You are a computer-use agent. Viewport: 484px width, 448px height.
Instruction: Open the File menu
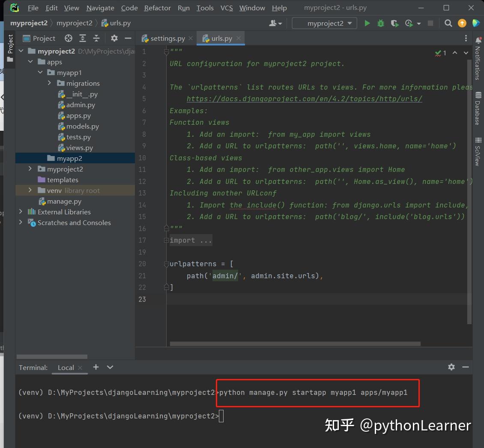pos(33,8)
